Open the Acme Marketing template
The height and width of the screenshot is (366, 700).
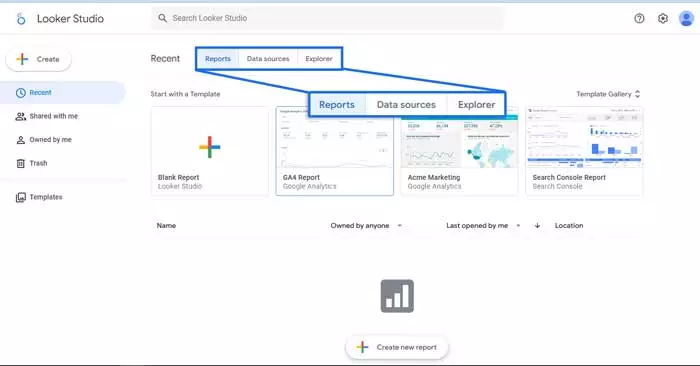coord(459,151)
